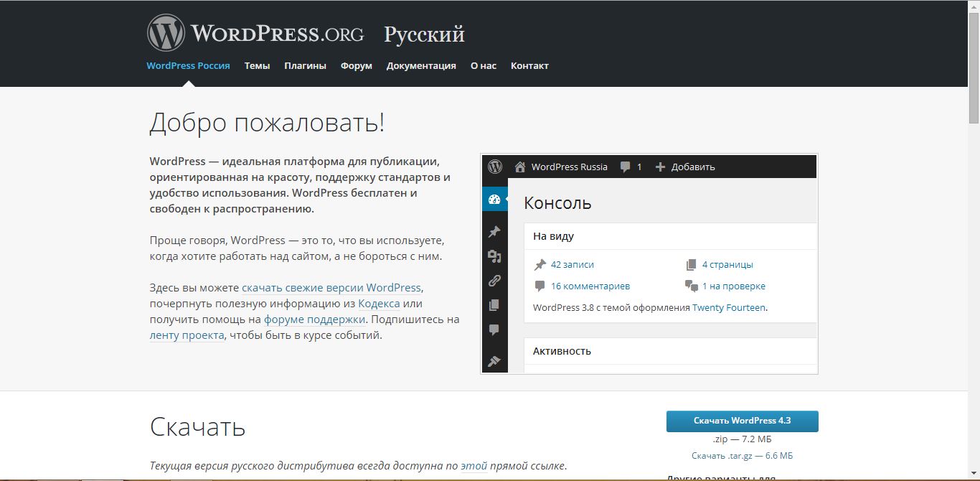Click the comment bubble icon in the admin bar
The width and height of the screenshot is (980, 481).
tap(625, 167)
